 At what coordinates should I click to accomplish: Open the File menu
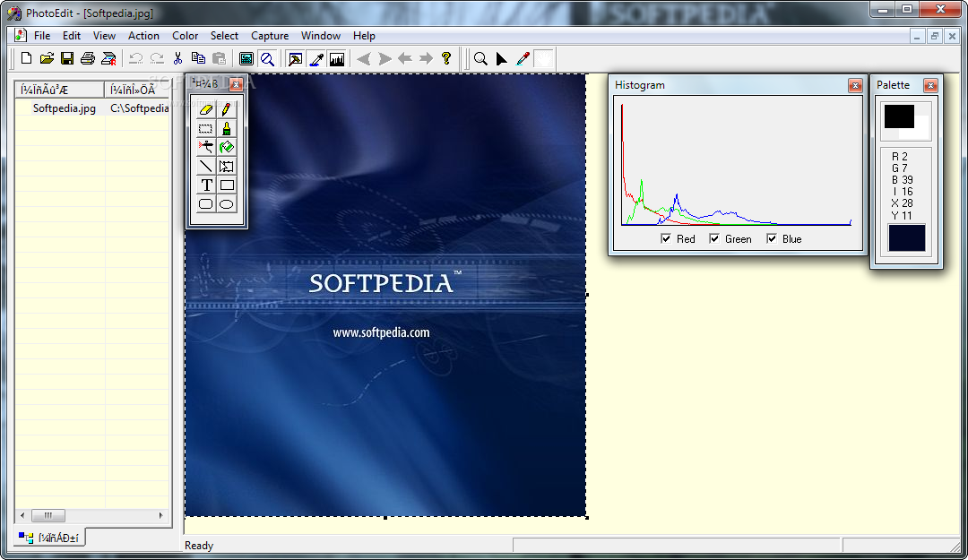click(42, 36)
